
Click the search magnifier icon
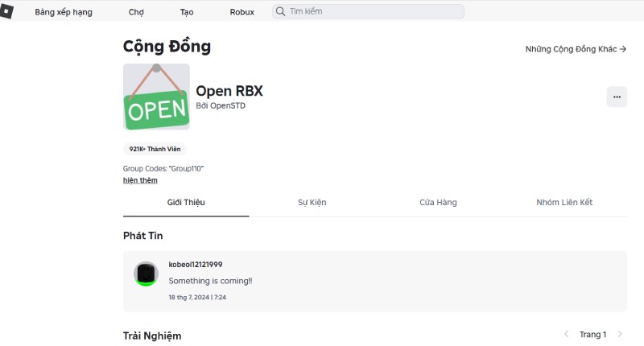pos(280,11)
